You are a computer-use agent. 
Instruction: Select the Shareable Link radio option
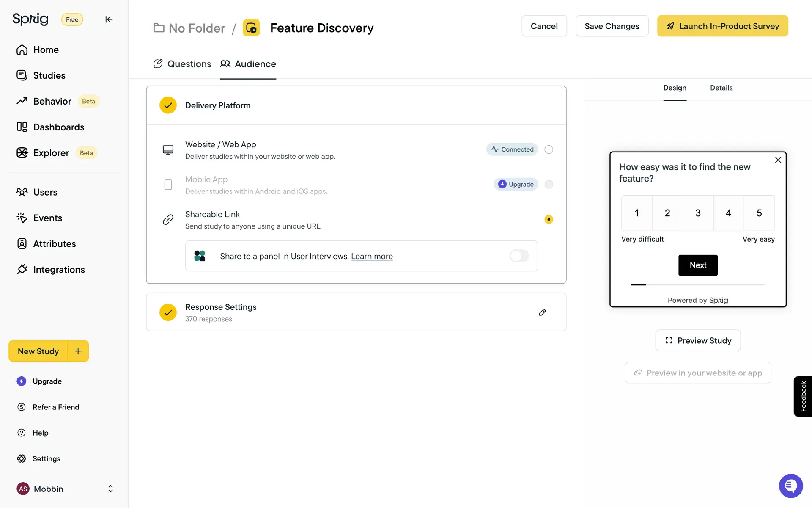tap(549, 219)
